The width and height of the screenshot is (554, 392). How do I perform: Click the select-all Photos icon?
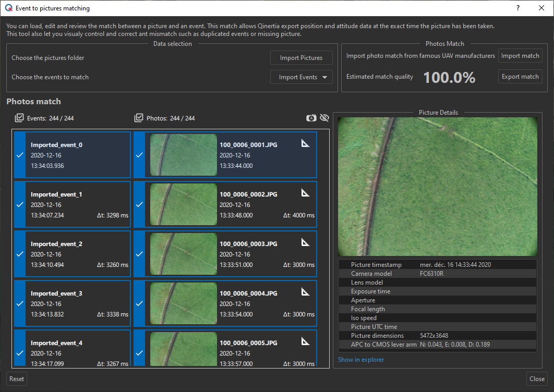click(x=139, y=118)
